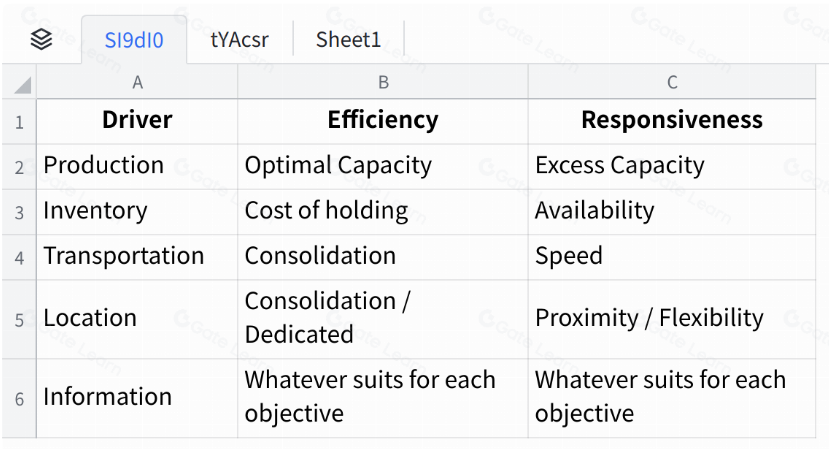Click the Optimal Capacity cell
The image size is (829, 449).
pyautogui.click(x=383, y=167)
